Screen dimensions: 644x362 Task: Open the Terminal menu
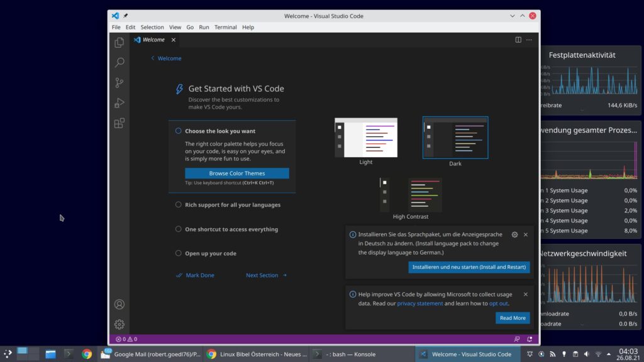(226, 27)
